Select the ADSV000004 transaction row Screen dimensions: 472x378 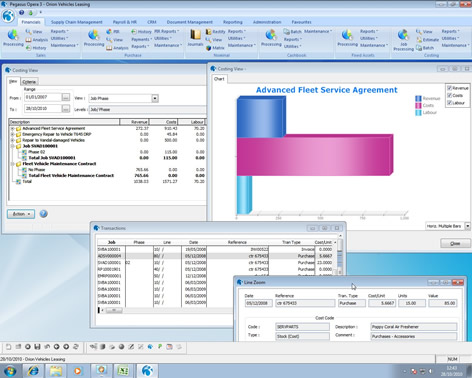point(216,256)
